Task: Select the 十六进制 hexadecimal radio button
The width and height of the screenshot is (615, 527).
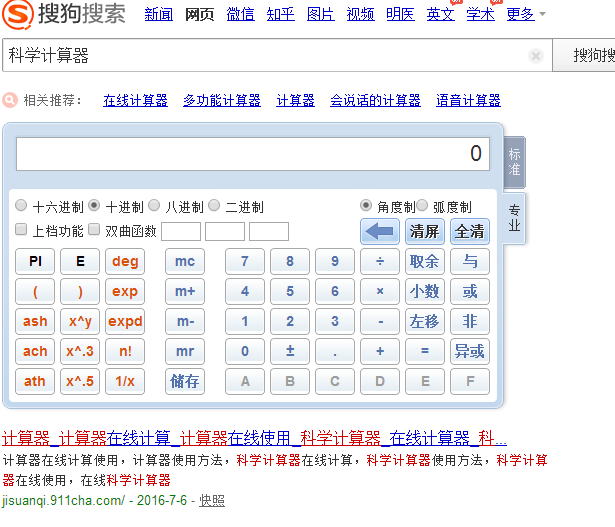Action: (22, 206)
